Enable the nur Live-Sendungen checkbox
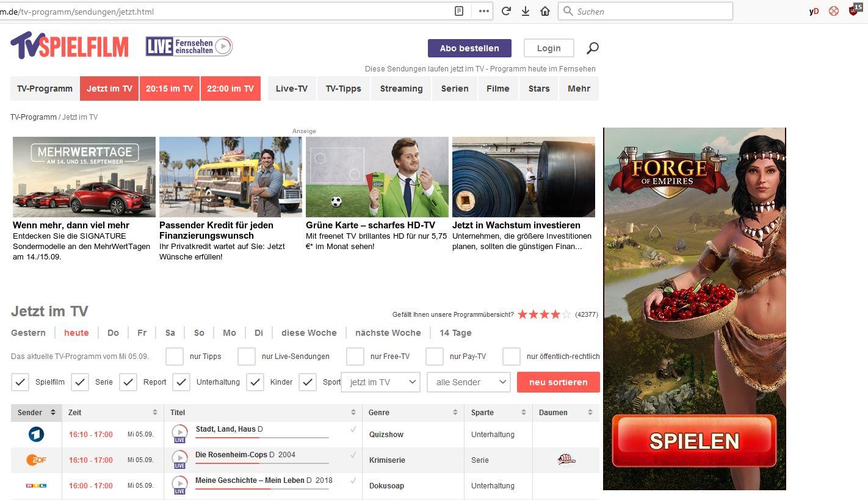The image size is (868, 500). (x=247, y=357)
